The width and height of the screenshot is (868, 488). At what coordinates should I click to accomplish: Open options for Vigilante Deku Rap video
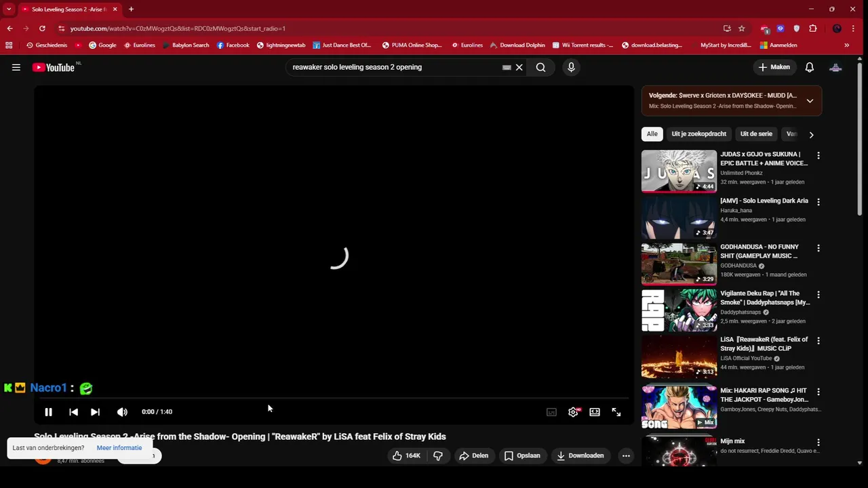[x=818, y=295]
